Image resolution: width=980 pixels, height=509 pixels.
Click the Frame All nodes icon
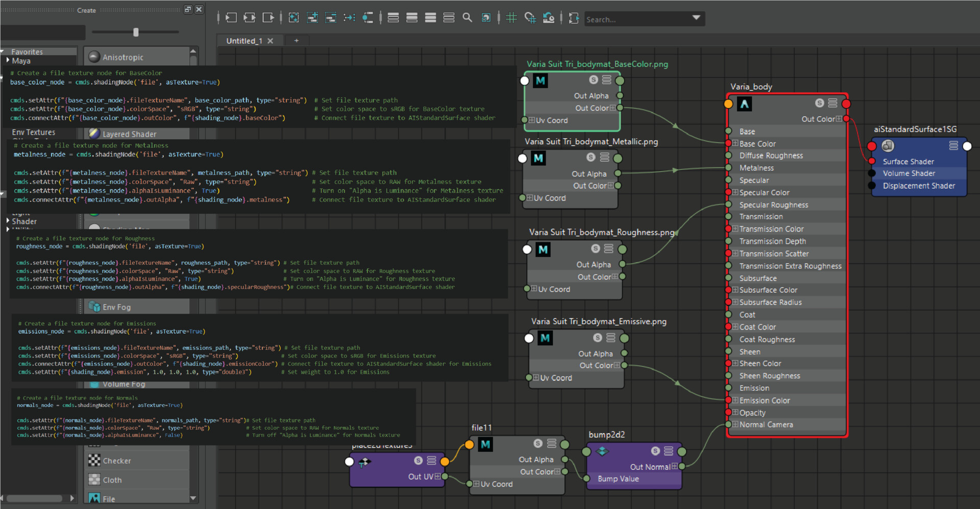(x=293, y=18)
